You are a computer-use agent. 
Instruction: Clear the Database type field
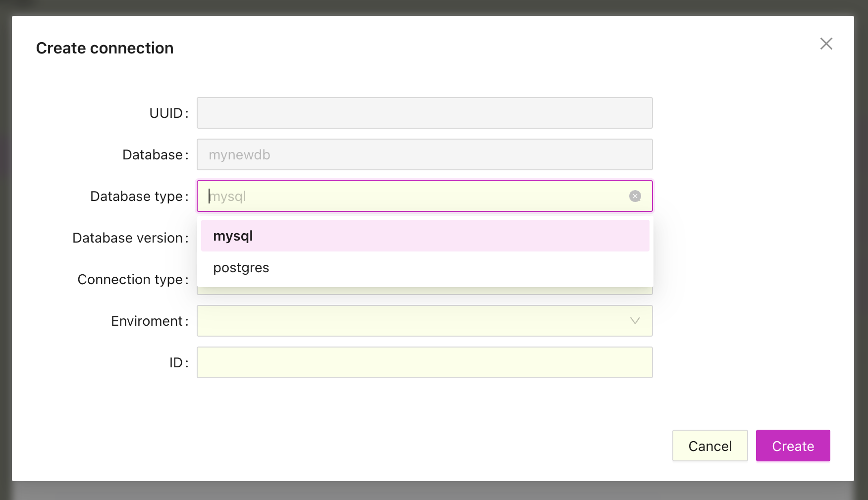[x=635, y=196]
